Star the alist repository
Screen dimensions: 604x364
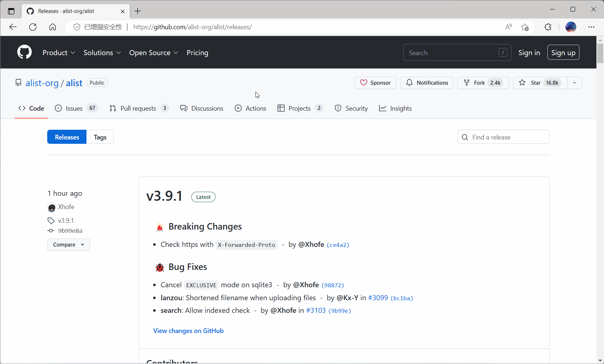(540, 83)
